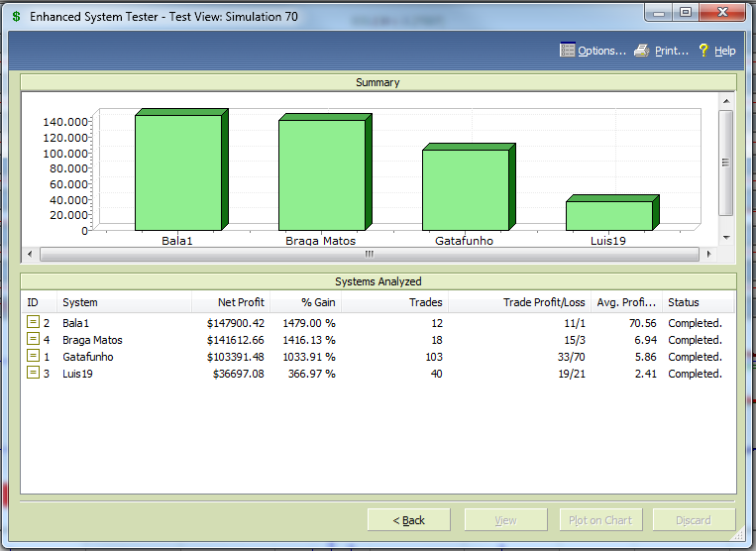Image resolution: width=756 pixels, height=551 pixels.
Task: Click the Options list icon
Action: pos(567,50)
